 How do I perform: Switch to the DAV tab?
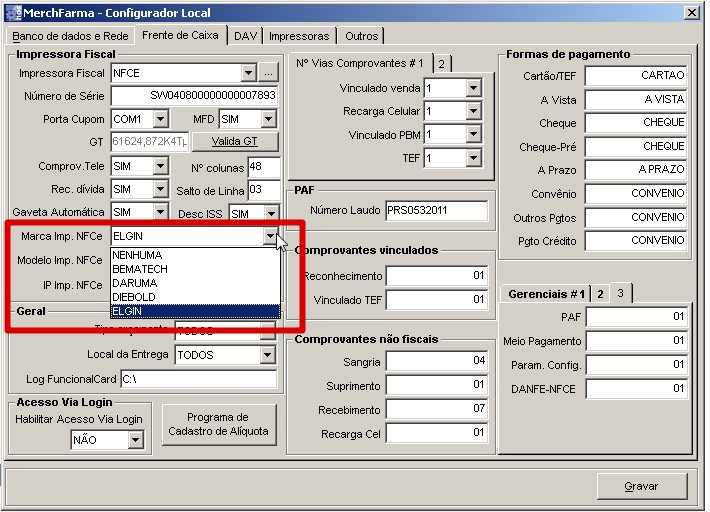tap(245, 36)
